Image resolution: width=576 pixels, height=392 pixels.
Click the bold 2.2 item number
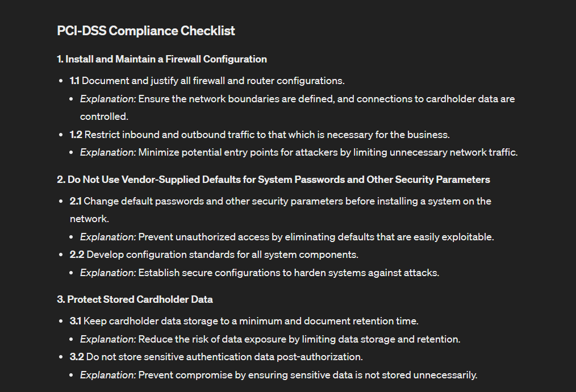tap(77, 255)
